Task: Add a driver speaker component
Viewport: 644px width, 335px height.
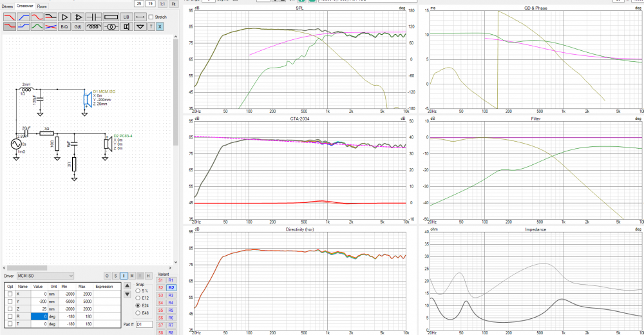Action: 126,26
